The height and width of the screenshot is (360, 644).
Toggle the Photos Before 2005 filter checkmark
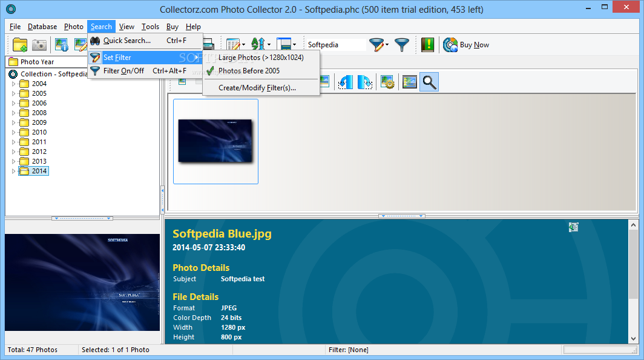pos(210,71)
